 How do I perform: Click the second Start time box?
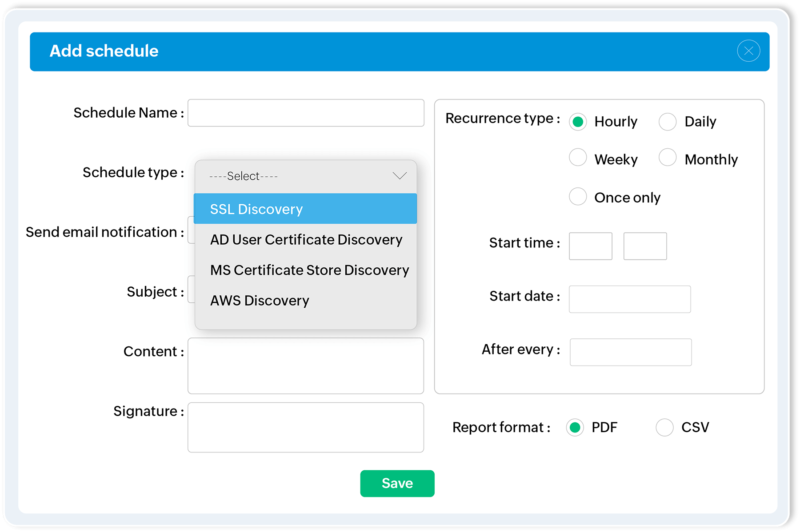(645, 246)
